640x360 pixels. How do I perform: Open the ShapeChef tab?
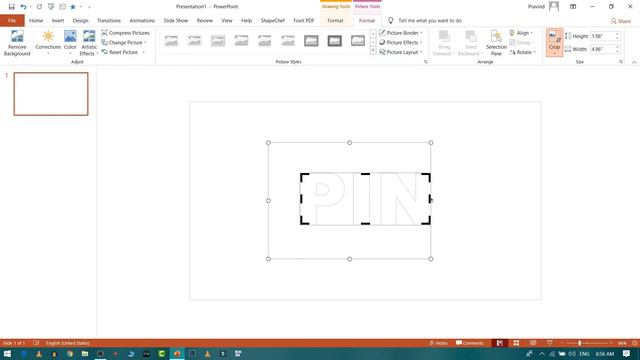273,20
